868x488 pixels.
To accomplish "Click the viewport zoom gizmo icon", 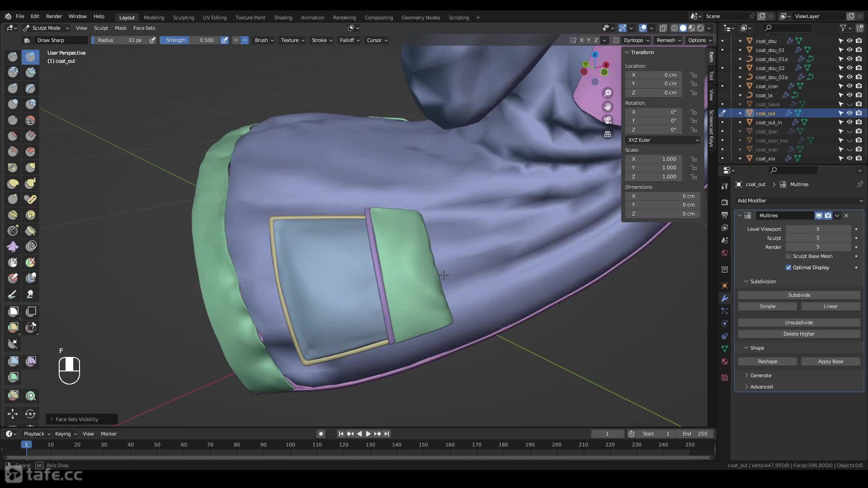I will (608, 93).
